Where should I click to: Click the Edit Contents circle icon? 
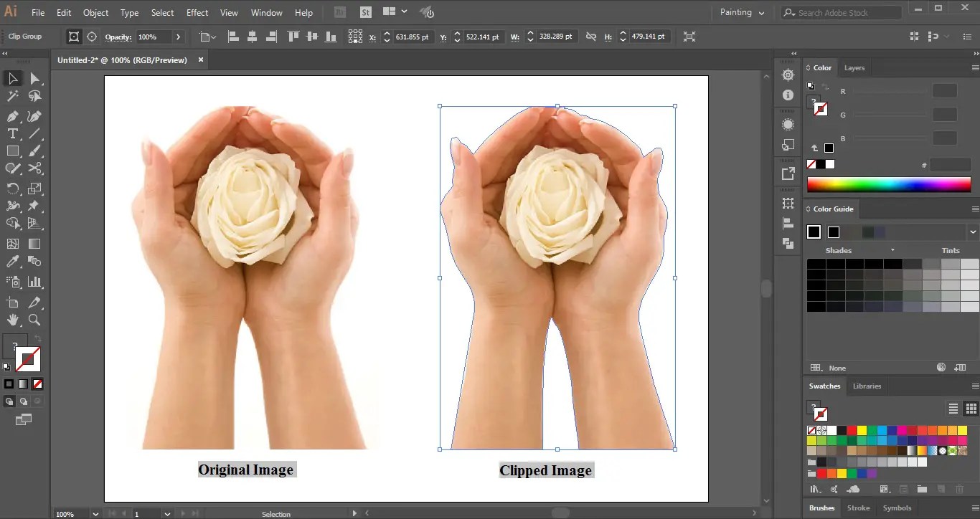coord(92,37)
